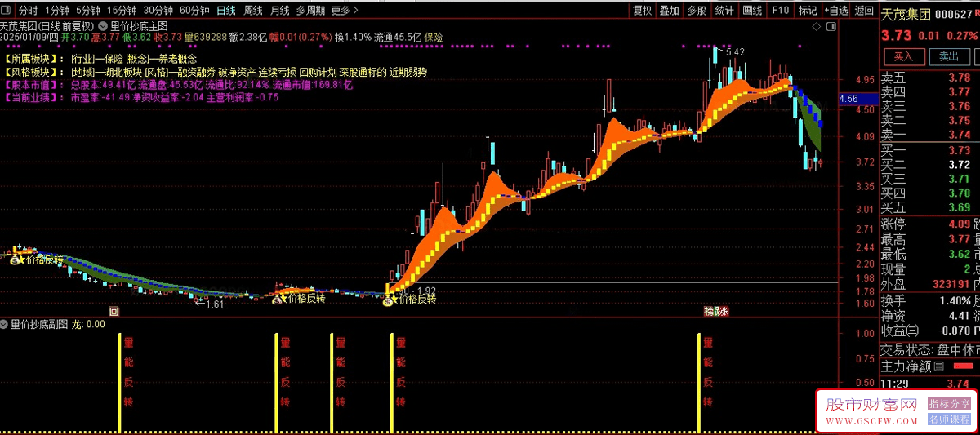Click the chart title 天茂集团(日线.前复权)
This screenshot has height=435, width=980.
tap(47, 25)
